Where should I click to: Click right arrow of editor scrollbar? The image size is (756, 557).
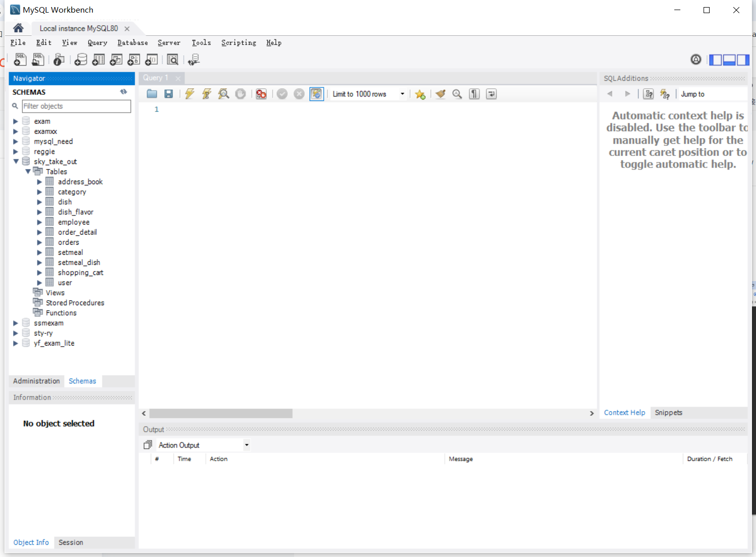(592, 413)
